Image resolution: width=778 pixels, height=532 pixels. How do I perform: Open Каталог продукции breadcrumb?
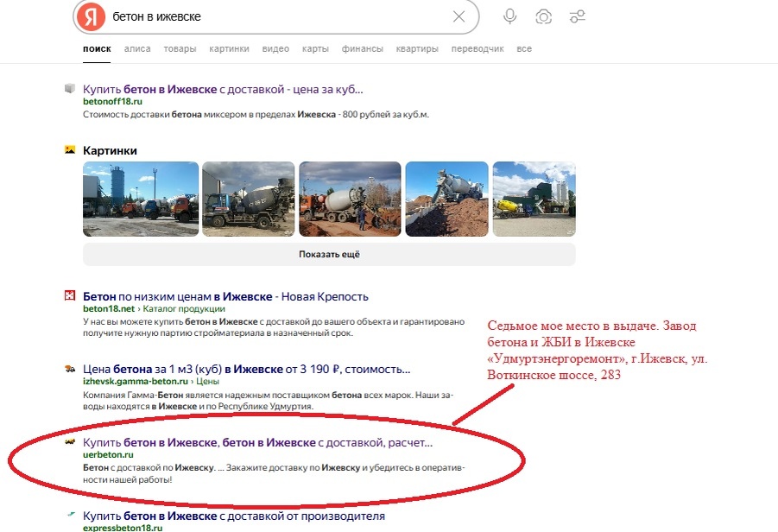click(x=184, y=308)
